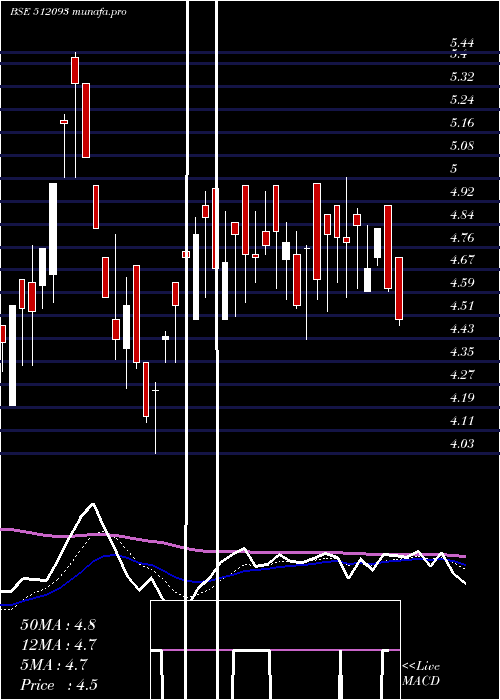The height and width of the screenshot is (700, 500).
Task: Click the 5.32 price axis label
Action: (462, 77)
